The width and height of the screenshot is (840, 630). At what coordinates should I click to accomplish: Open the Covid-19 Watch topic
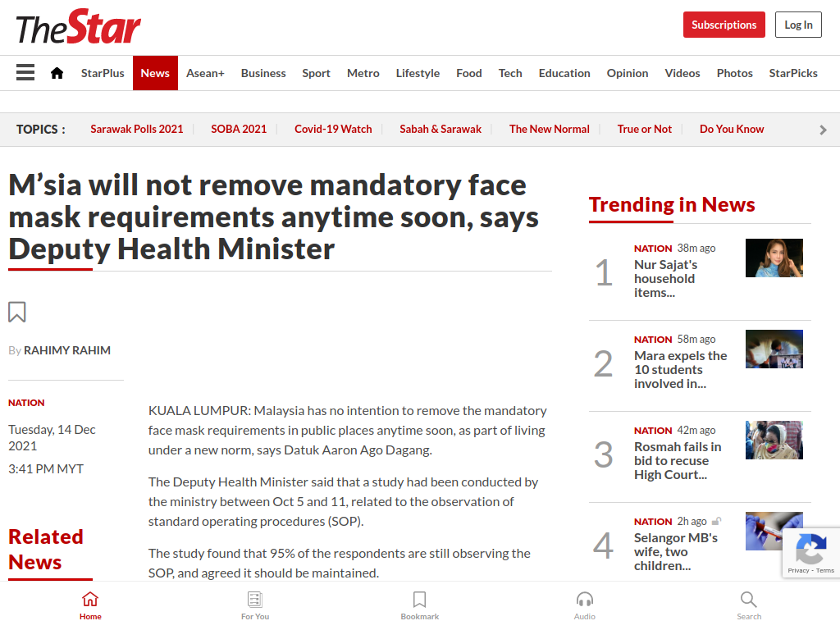[x=333, y=129]
